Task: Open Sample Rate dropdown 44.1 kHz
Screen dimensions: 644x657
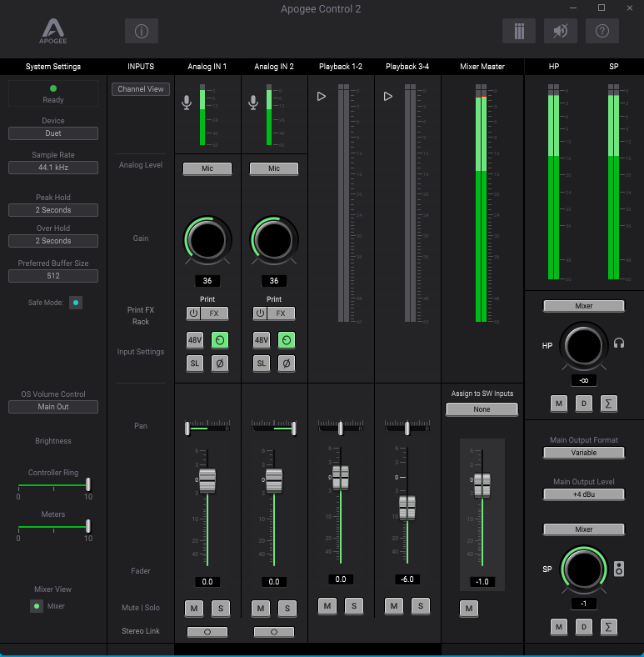Action: (x=53, y=168)
